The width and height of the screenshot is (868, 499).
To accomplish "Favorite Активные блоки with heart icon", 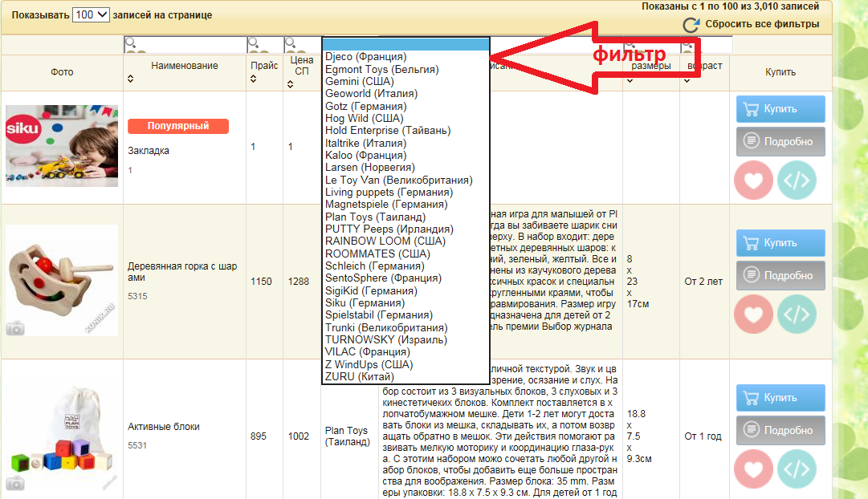I will tap(753, 469).
